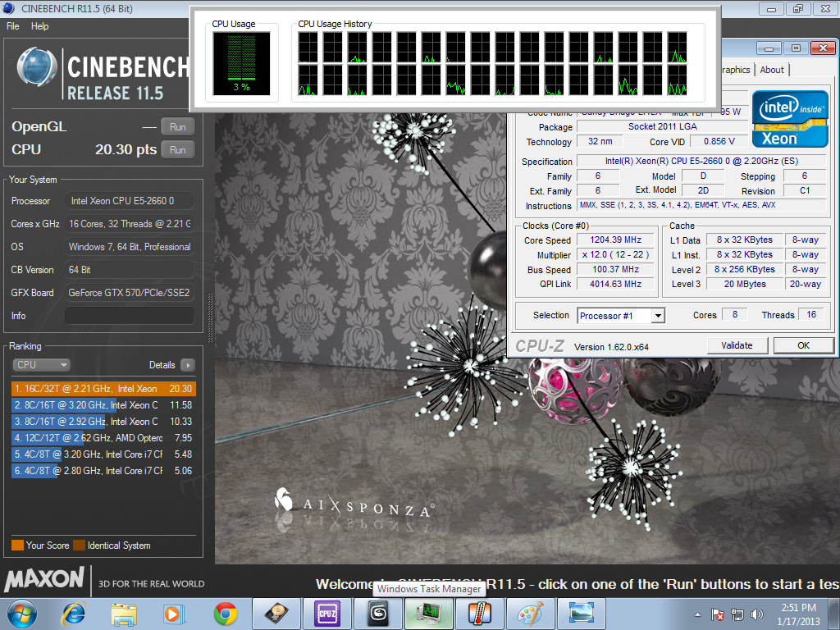The image size is (840, 630).
Task: Click the CPU-Z Cores value 8
Action: pos(735,315)
